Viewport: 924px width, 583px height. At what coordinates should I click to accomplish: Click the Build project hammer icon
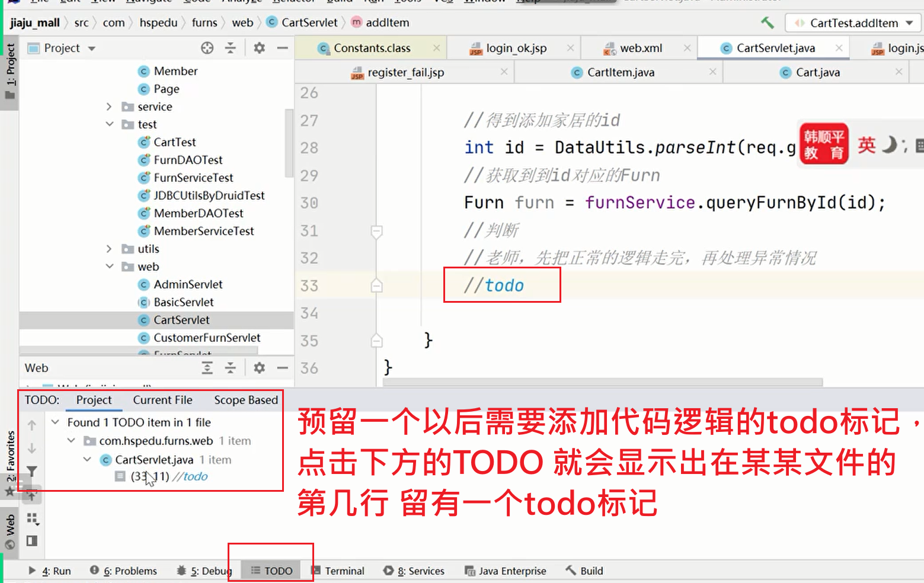(x=767, y=23)
